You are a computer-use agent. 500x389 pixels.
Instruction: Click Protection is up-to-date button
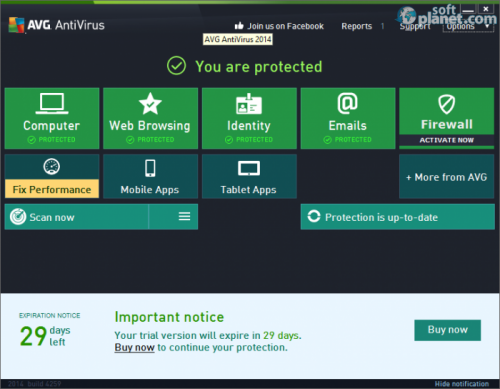point(398,217)
